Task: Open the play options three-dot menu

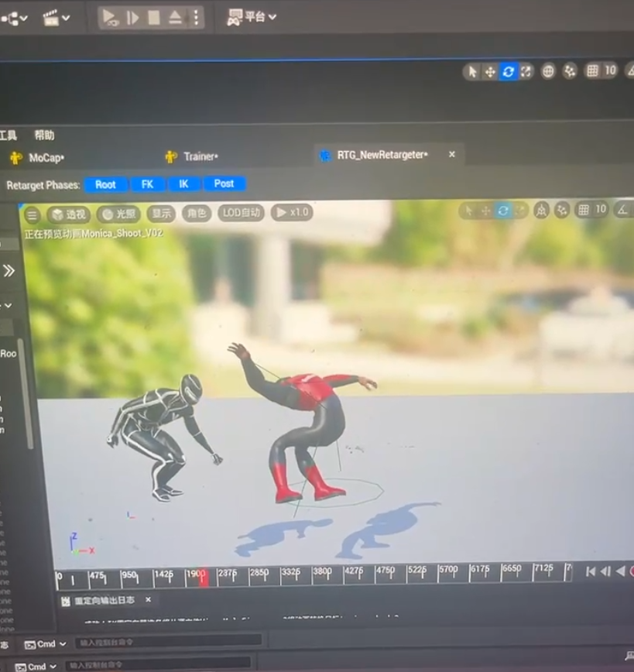Action: [196, 18]
